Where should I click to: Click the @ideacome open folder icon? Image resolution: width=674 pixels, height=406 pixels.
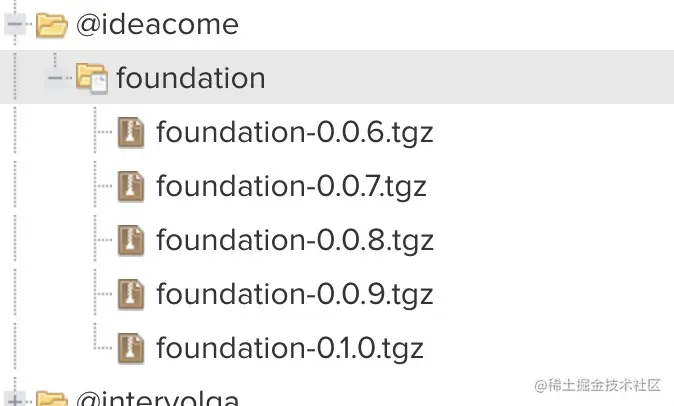pyautogui.click(x=51, y=25)
